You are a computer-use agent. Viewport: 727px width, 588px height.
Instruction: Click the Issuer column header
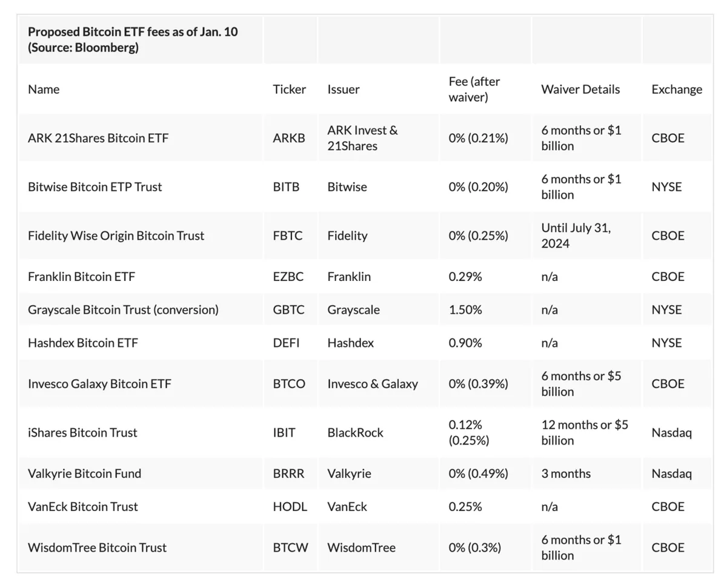(344, 89)
